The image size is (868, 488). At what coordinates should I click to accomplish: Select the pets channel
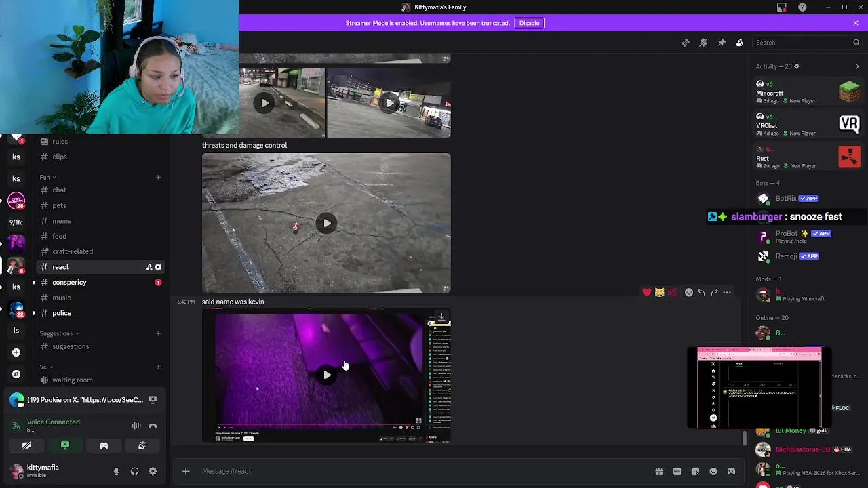(100, 205)
